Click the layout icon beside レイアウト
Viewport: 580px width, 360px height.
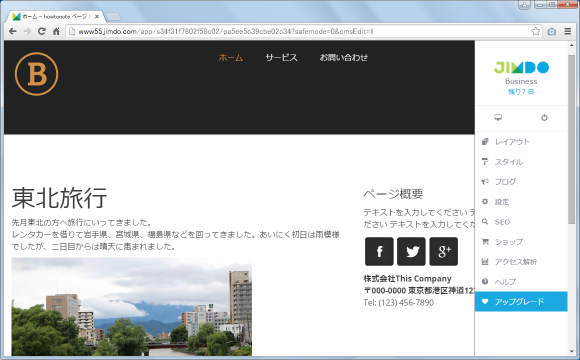(485, 142)
